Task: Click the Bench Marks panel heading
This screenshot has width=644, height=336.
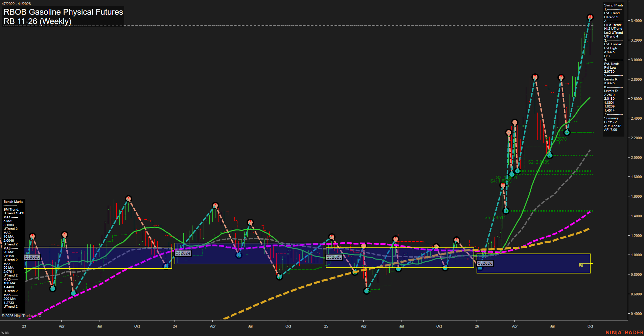Action: 13,202
